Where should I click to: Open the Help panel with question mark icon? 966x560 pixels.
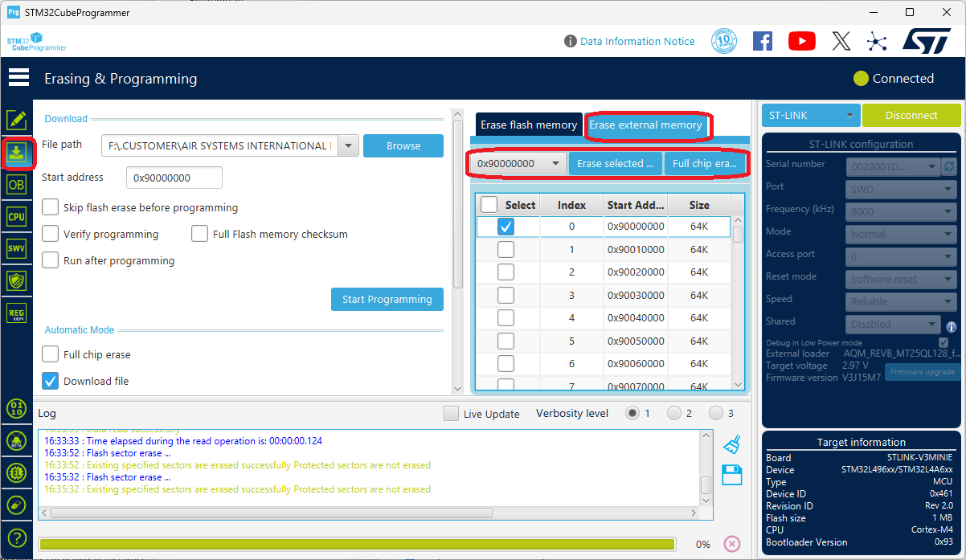(x=17, y=538)
